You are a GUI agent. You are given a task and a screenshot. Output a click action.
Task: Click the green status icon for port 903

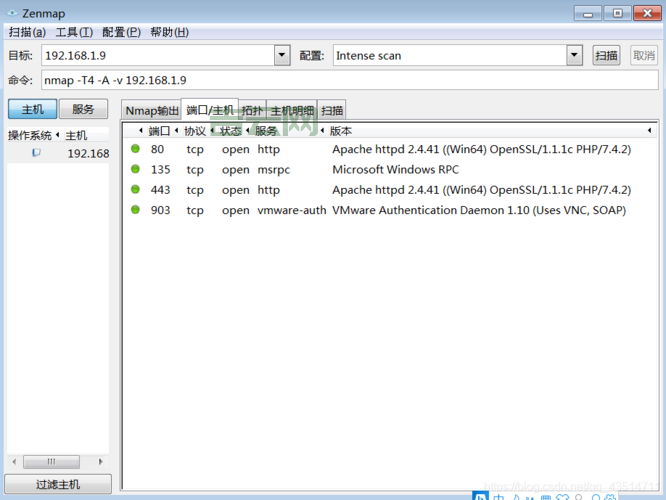pos(135,210)
